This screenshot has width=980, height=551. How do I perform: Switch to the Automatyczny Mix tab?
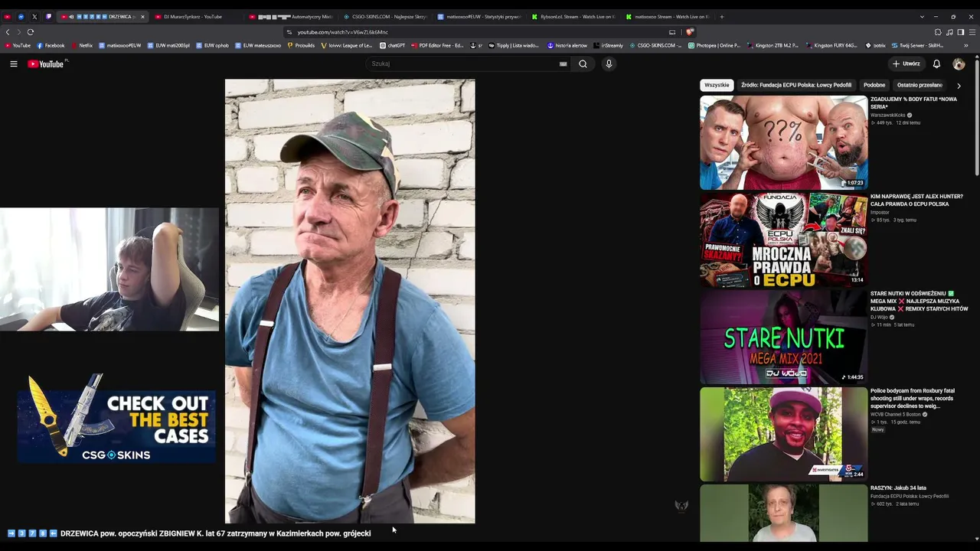pyautogui.click(x=292, y=17)
